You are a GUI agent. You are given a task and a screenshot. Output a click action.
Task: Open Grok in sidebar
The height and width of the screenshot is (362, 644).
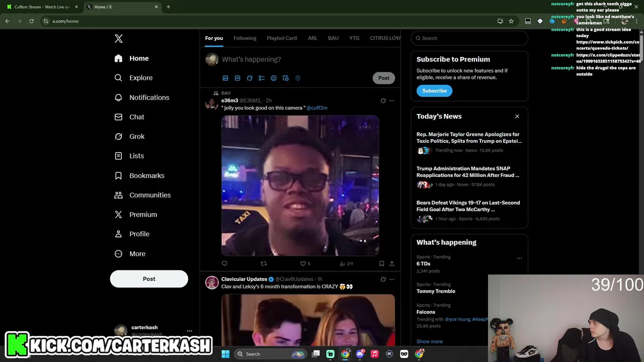point(129,136)
